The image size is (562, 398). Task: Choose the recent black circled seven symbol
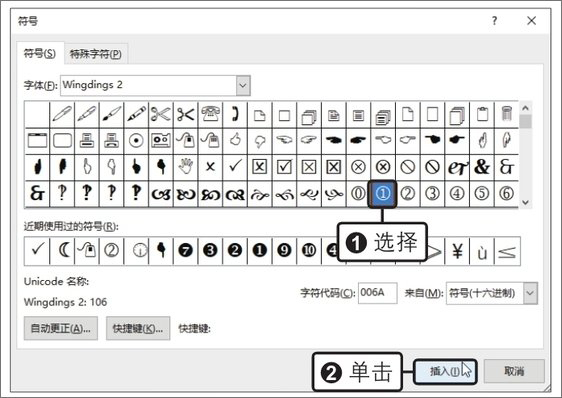click(186, 250)
